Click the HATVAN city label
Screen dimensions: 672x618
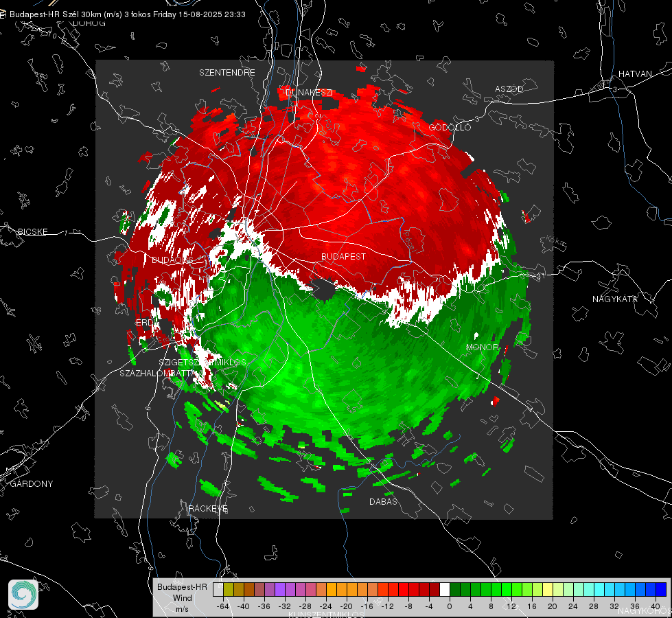[x=635, y=74]
